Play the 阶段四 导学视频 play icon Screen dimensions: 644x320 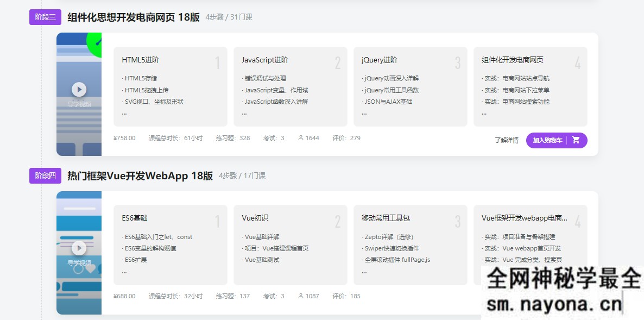79,248
